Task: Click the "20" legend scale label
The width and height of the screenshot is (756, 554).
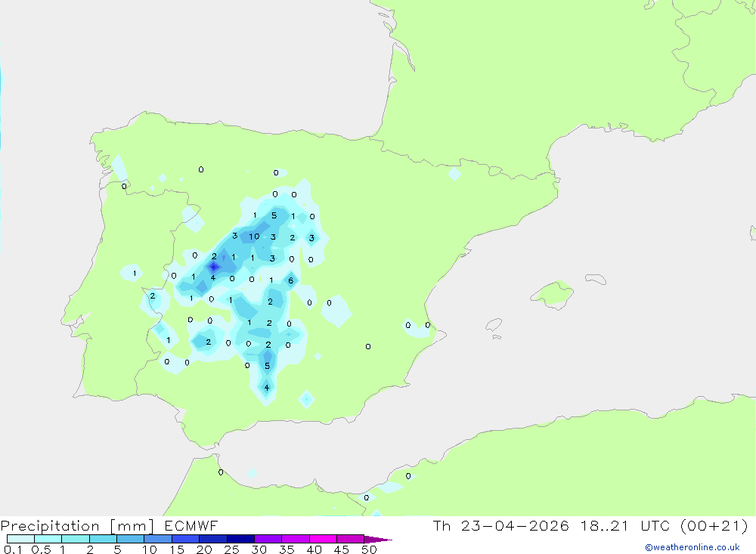Action: pos(204,549)
